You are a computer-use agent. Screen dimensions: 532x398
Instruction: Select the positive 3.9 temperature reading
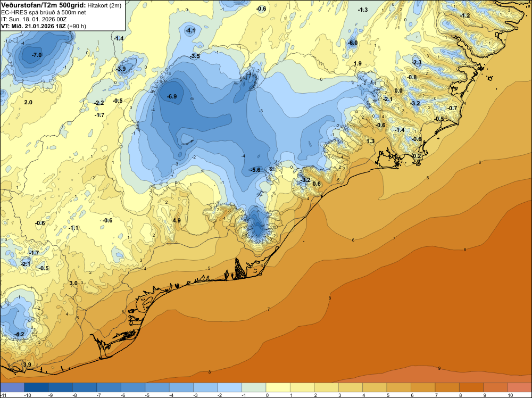tap(27, 364)
